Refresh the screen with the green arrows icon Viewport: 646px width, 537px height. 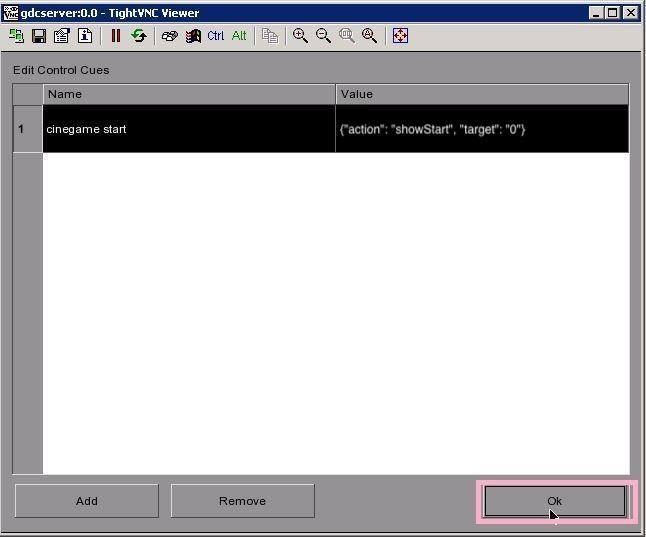click(139, 36)
